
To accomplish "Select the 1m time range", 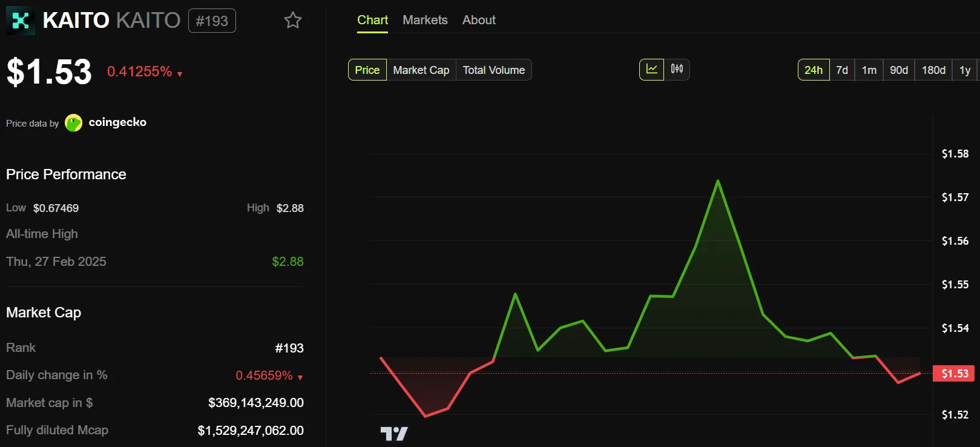I will [x=869, y=70].
